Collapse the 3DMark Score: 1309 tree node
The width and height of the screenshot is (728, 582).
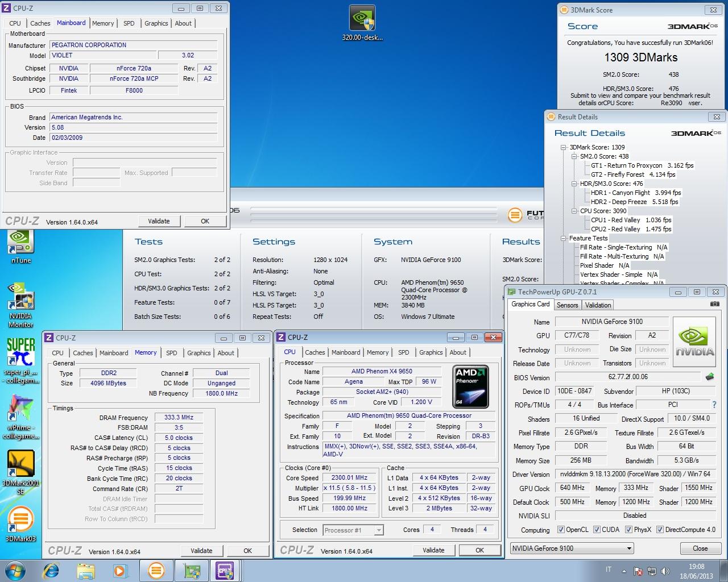pos(564,147)
